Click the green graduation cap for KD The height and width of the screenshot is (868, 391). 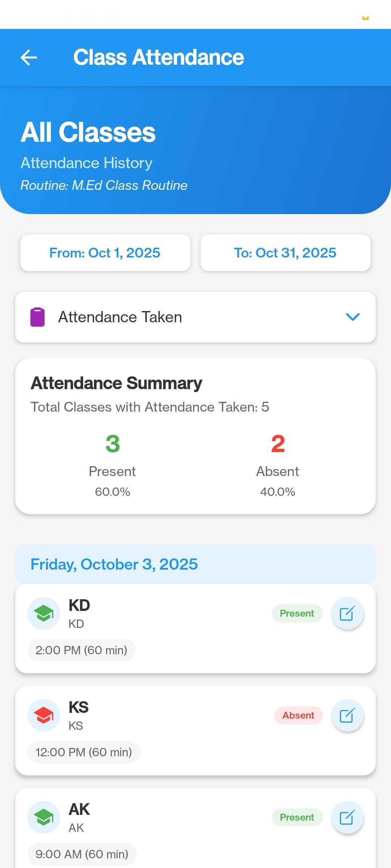tap(44, 613)
